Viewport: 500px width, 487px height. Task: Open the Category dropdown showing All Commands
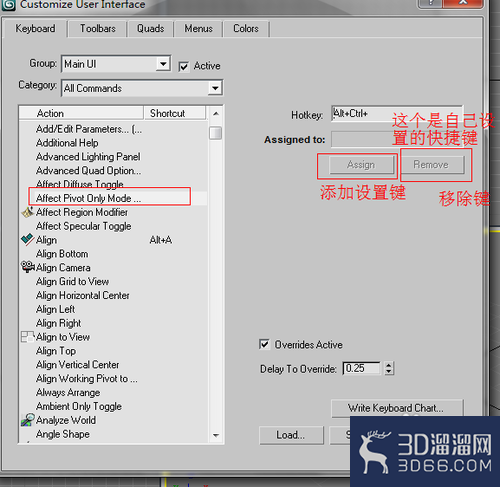142,88
